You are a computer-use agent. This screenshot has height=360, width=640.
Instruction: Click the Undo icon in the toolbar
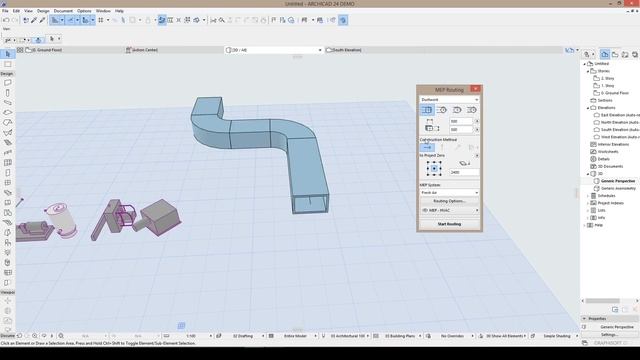pyautogui.click(x=6, y=20)
